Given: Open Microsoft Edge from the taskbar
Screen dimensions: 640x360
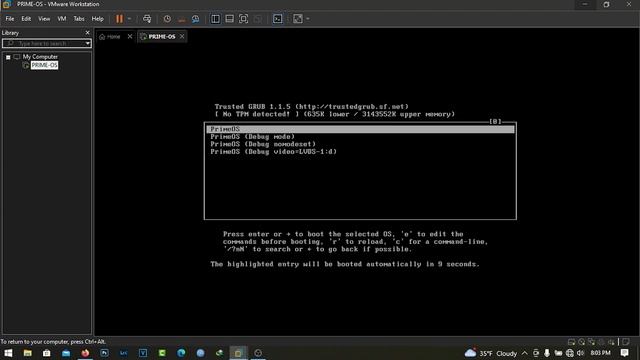Looking at the screenshot, I should [181, 353].
